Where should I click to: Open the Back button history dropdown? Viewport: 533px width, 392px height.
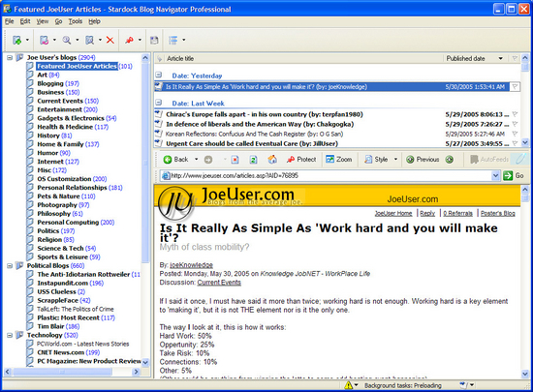196,159
